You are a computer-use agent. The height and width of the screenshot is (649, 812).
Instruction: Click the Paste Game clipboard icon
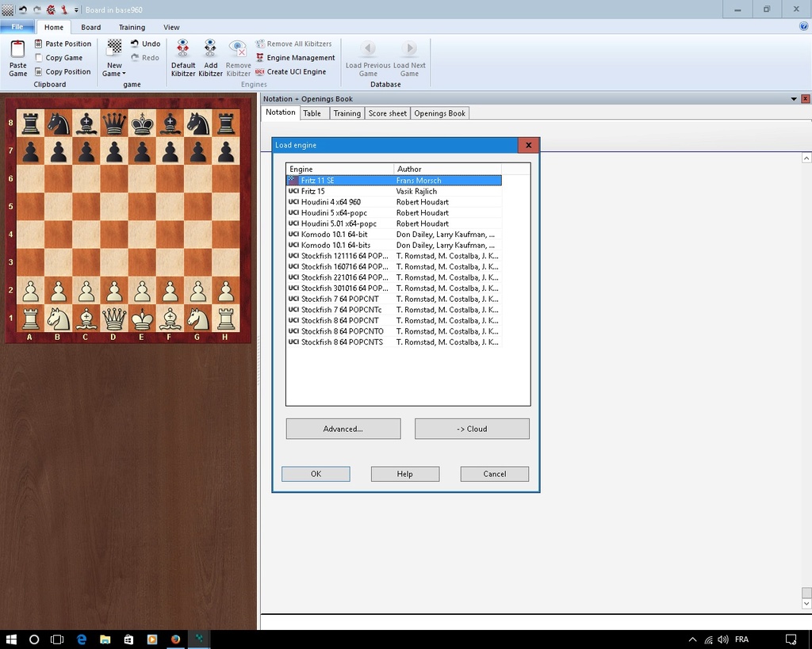[17, 49]
